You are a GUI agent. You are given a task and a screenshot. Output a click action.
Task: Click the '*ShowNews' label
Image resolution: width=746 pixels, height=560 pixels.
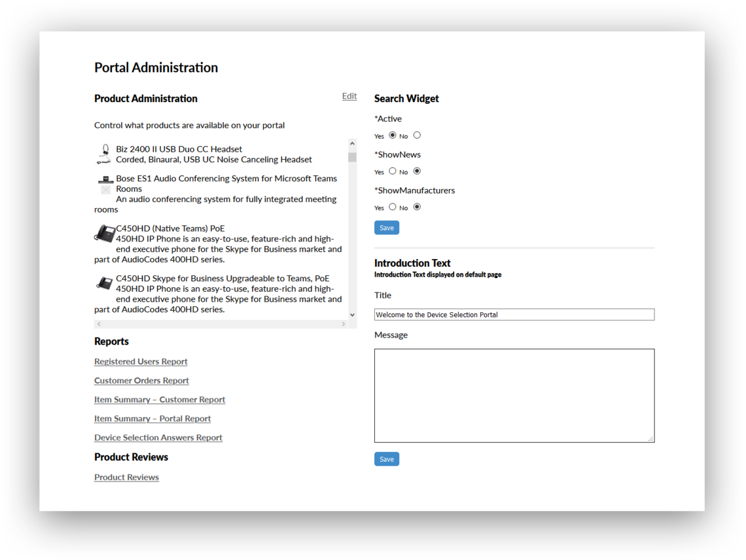pyautogui.click(x=397, y=154)
